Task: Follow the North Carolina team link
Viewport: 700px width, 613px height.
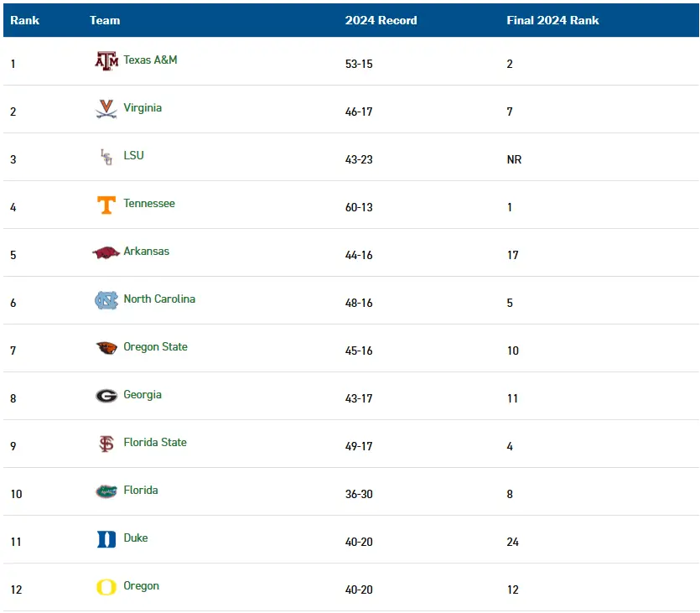Action: click(x=159, y=299)
